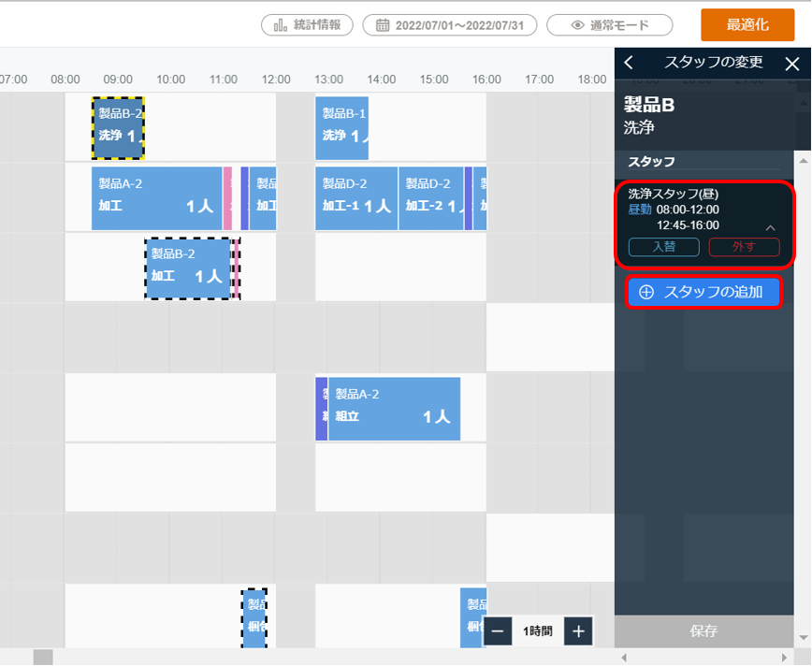
Task: Select the 製品B-1 洗浄 task block
Action: click(x=341, y=128)
